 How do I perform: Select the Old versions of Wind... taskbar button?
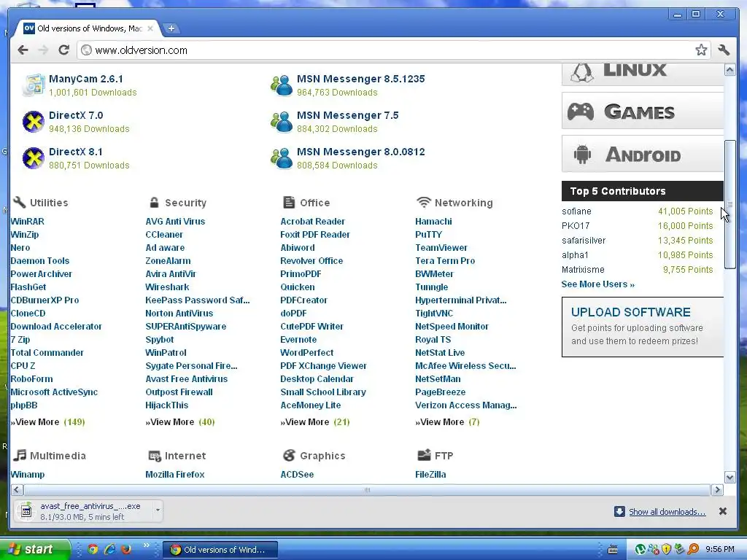(x=220, y=550)
